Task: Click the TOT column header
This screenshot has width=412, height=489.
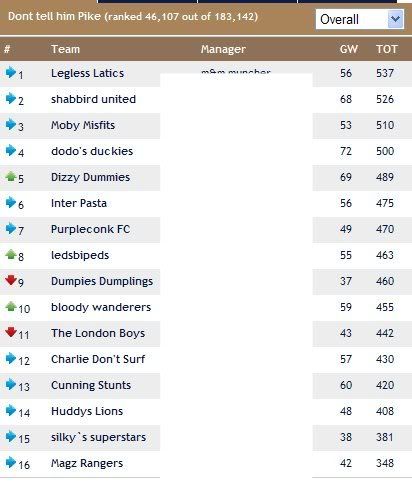Action: [387, 49]
